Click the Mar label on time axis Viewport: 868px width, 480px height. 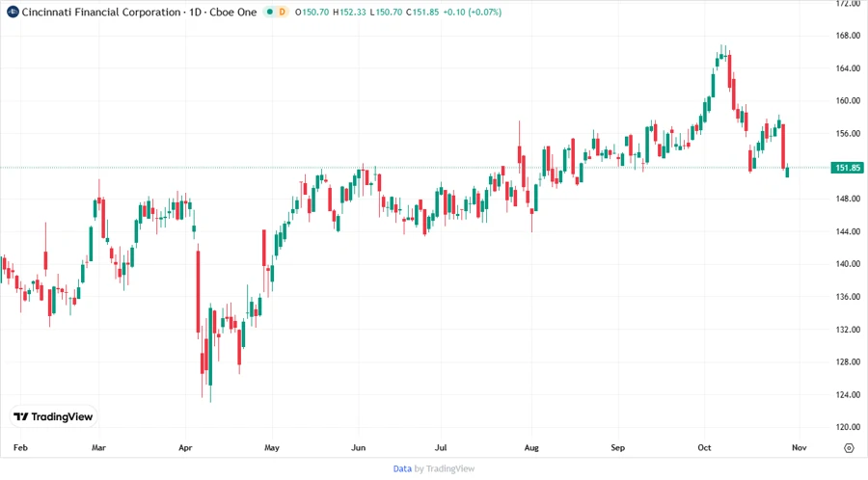tap(98, 447)
